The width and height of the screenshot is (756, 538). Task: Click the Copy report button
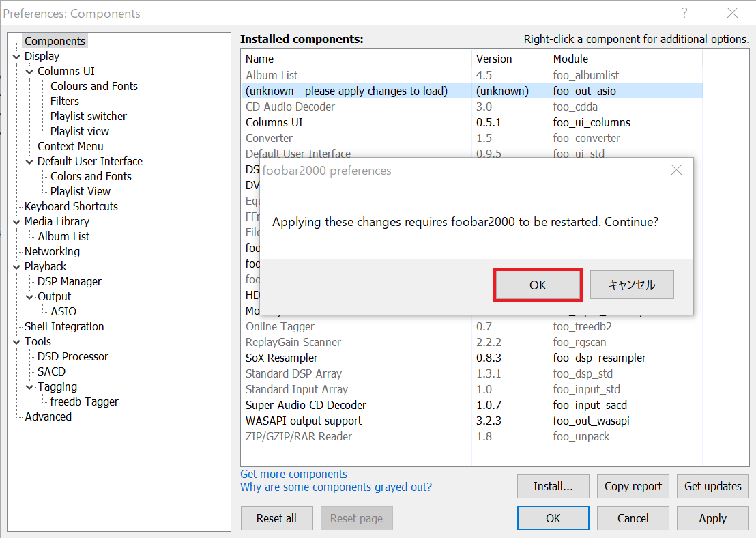633,486
